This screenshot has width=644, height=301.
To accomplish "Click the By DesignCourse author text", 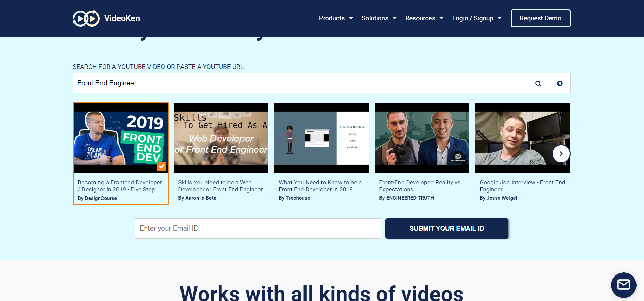I will pyautogui.click(x=97, y=198).
